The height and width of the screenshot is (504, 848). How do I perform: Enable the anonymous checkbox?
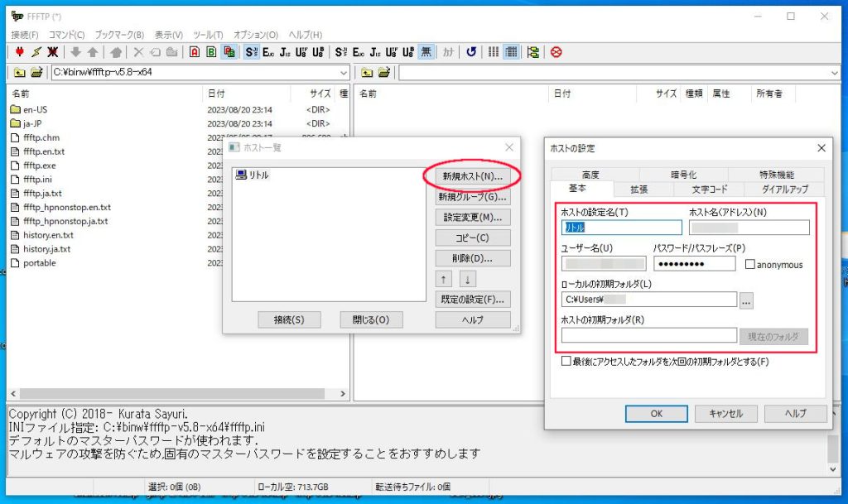(750, 265)
